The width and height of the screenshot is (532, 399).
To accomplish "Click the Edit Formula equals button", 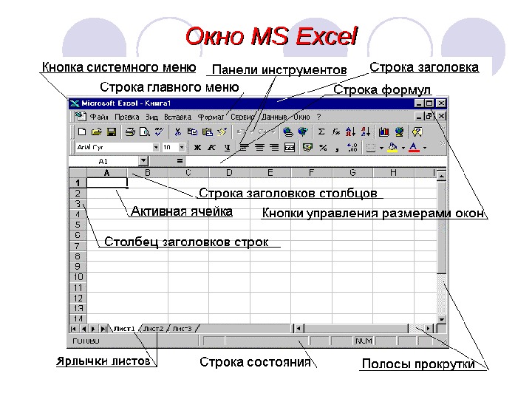I will pos(180,161).
